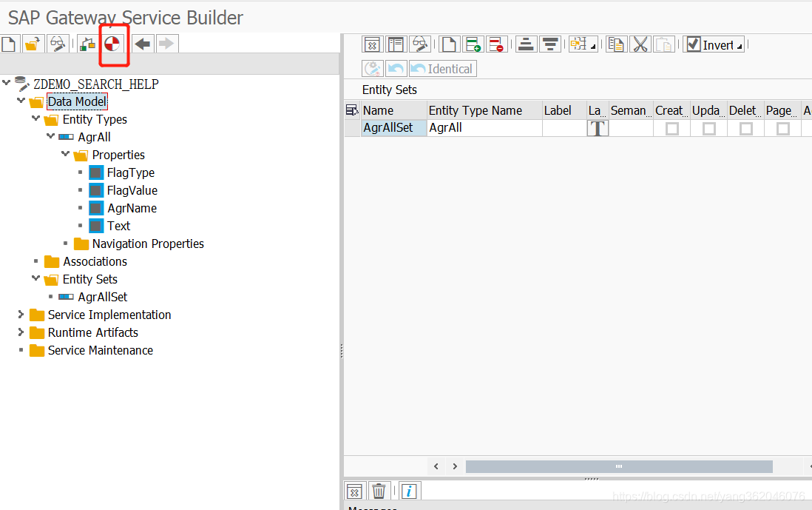Click the Copy icon in grid toolbar
The width and height of the screenshot is (812, 510).
pos(616,45)
